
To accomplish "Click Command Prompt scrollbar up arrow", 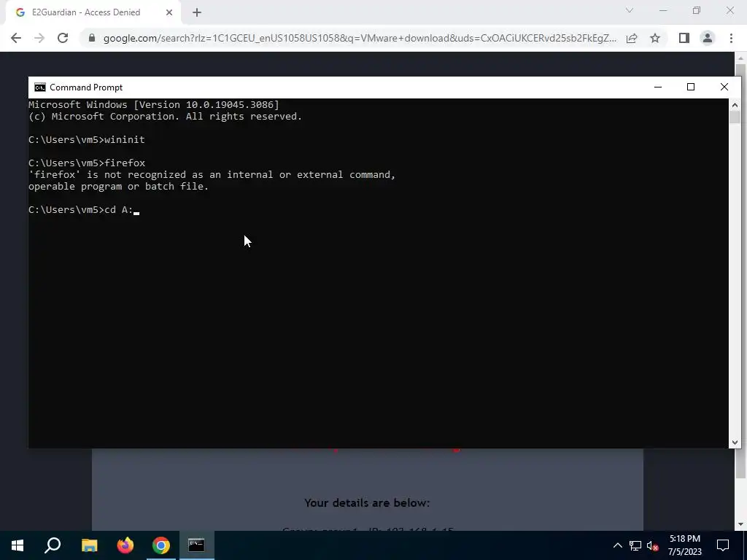I will [735, 105].
